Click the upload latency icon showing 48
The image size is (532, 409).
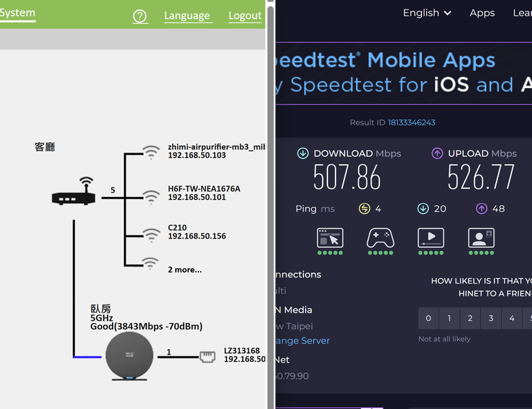pos(481,209)
